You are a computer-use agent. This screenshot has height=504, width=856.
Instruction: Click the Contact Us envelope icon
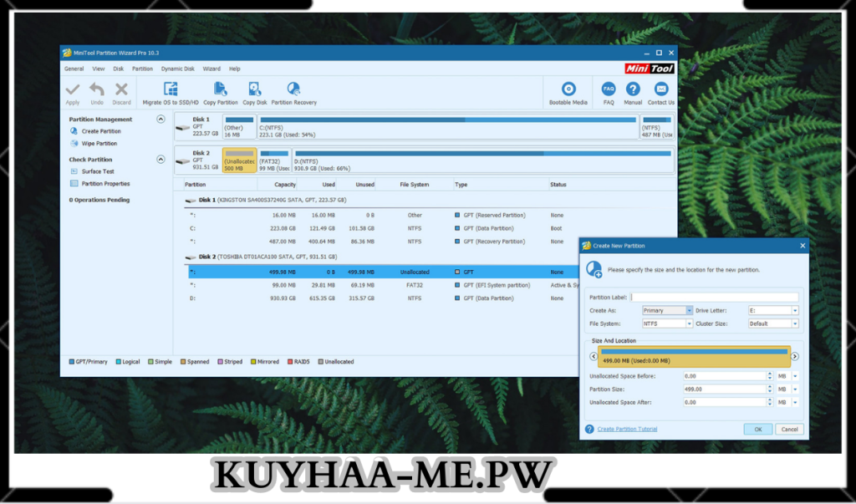(661, 89)
